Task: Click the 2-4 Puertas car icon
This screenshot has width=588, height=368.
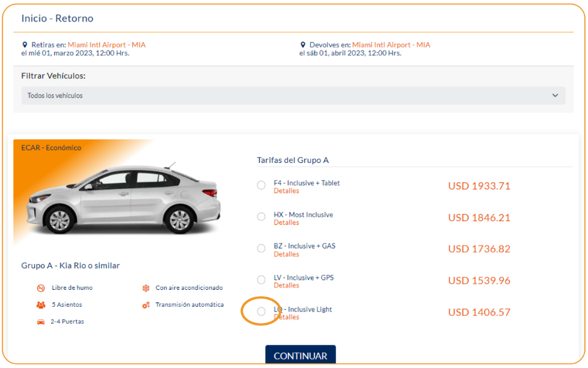Action: (41, 322)
